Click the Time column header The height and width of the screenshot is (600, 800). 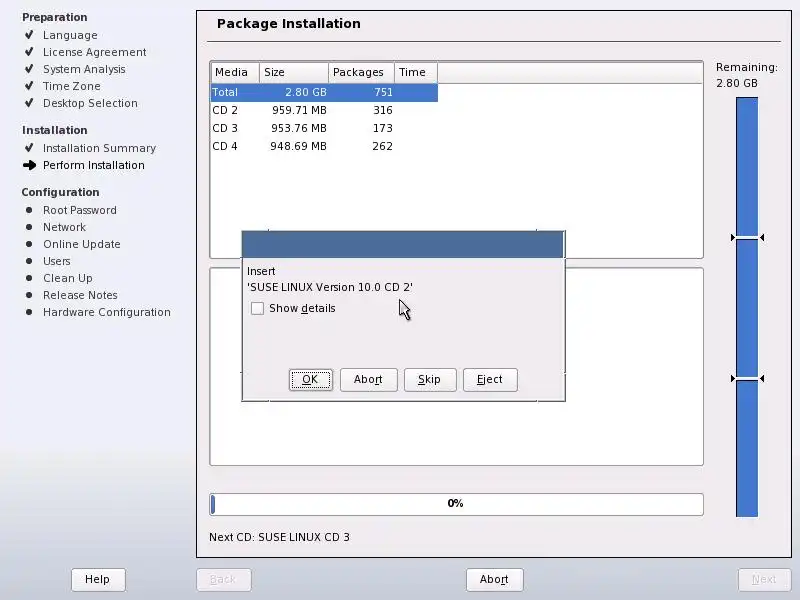416,72
